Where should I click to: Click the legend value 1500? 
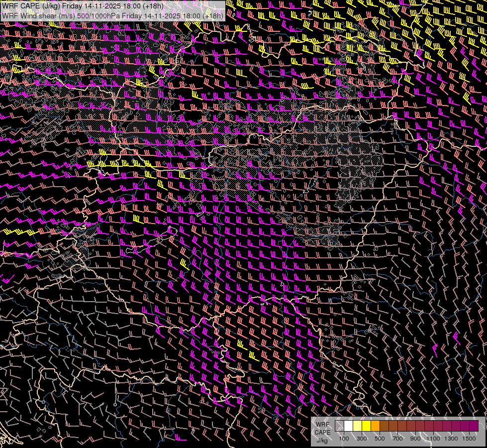(x=469, y=439)
